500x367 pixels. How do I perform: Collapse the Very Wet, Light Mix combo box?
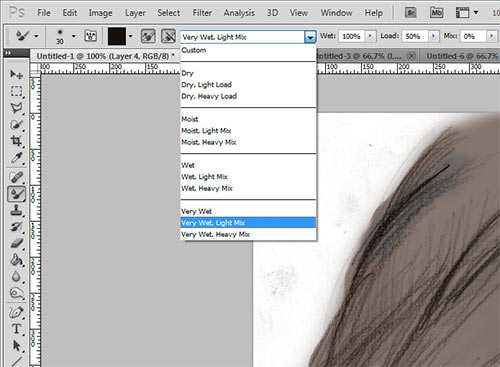(310, 37)
